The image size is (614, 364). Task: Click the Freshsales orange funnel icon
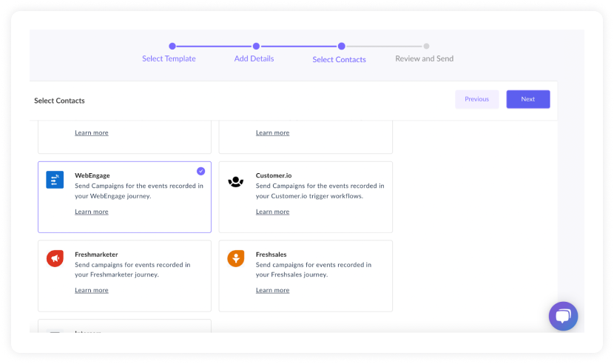tap(236, 259)
